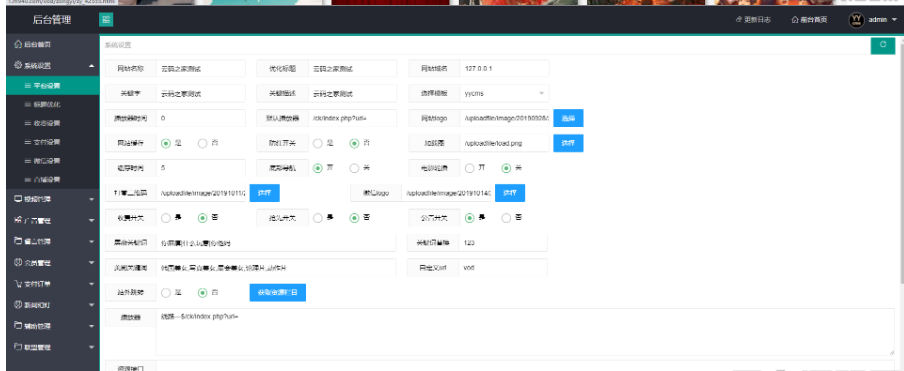This screenshot has width=904, height=371.
Task: Set 公告开关 to 是
Action: click(x=470, y=218)
